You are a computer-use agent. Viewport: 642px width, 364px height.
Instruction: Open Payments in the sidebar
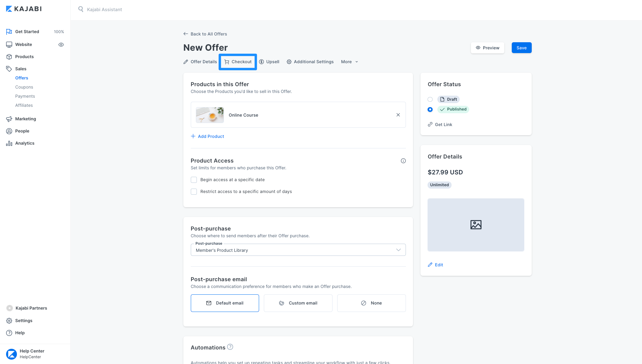25,96
